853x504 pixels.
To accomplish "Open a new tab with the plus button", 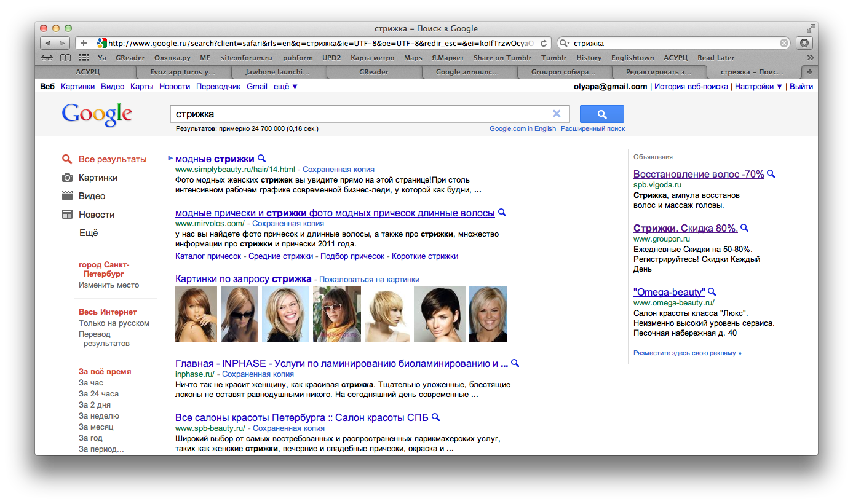I will click(811, 72).
